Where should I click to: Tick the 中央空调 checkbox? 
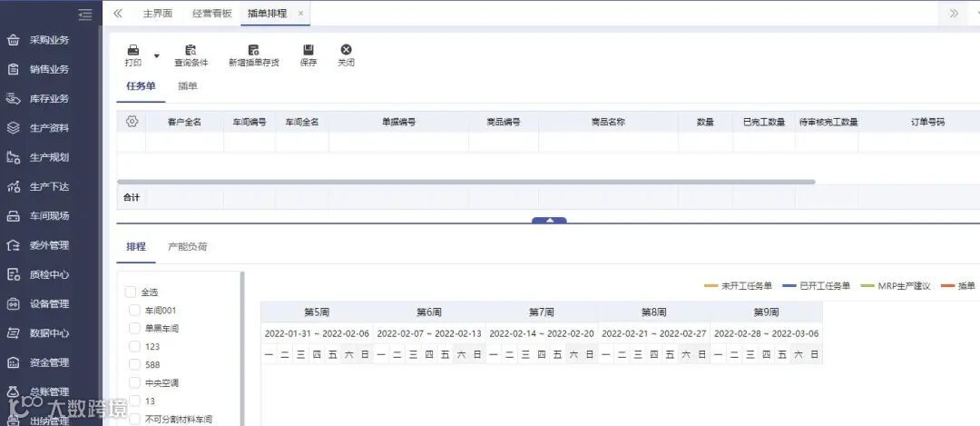[x=134, y=382]
